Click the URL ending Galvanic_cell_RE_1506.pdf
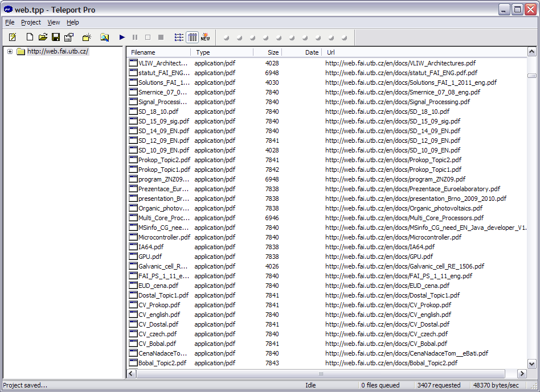Image resolution: width=540 pixels, height=392 pixels. pos(404,266)
